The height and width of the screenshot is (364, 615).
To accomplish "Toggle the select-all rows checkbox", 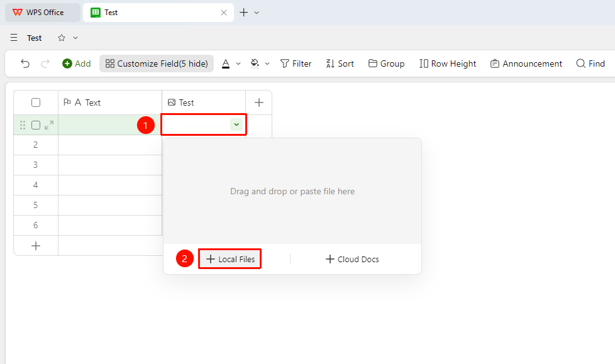I will 36,102.
